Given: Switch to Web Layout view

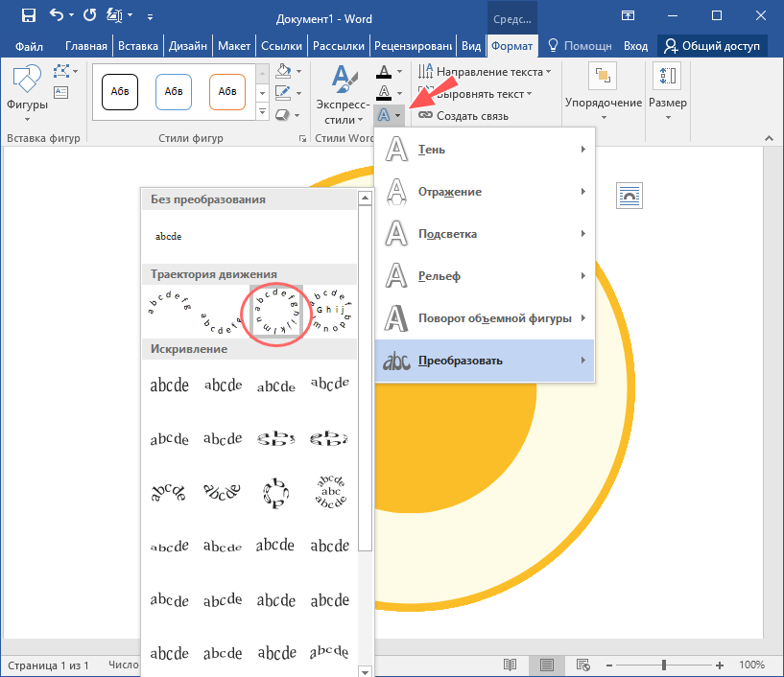Looking at the screenshot, I should [x=583, y=665].
